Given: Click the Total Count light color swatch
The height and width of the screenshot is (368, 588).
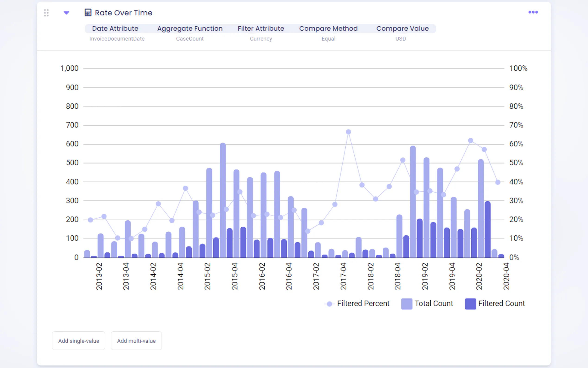Looking at the screenshot, I should click(x=407, y=304).
